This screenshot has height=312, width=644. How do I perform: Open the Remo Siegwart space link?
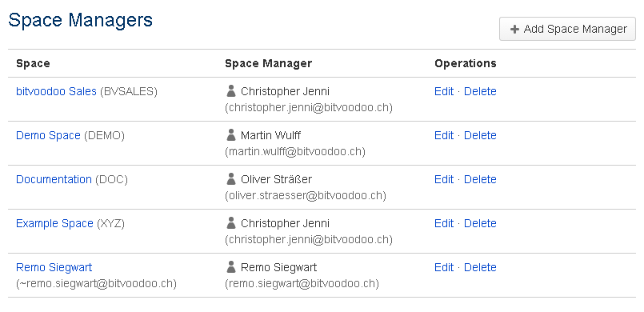[x=54, y=267]
